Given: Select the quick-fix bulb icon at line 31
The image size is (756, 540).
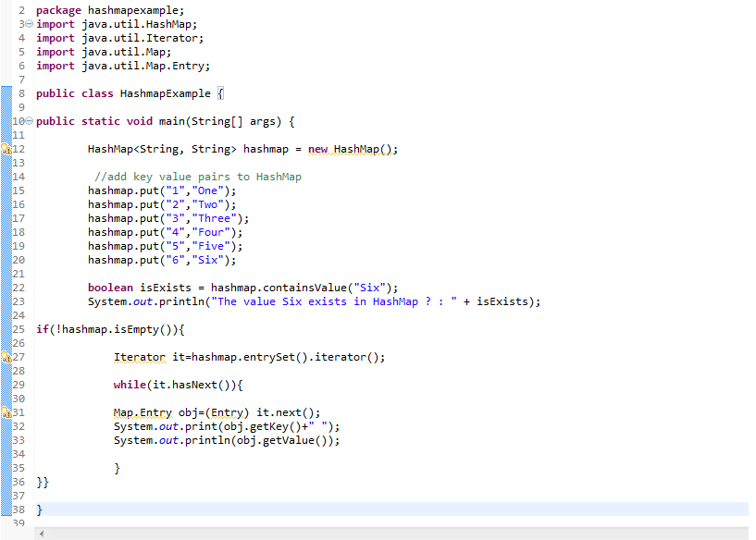Looking at the screenshot, I should point(7,411).
